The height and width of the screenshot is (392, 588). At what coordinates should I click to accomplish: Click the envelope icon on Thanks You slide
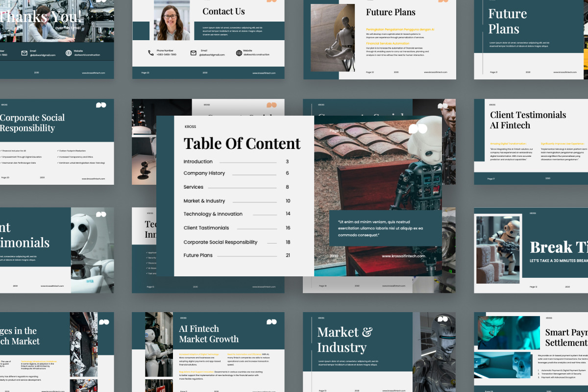(24, 53)
